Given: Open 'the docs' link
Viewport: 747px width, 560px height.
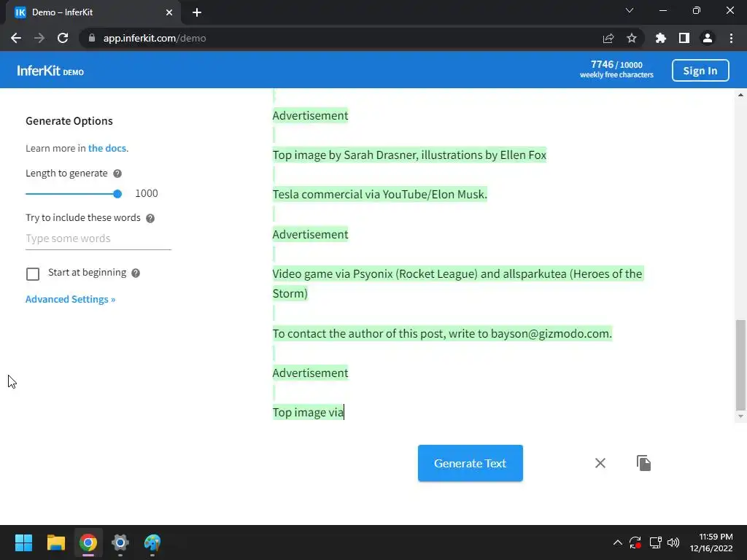Looking at the screenshot, I should [x=107, y=148].
